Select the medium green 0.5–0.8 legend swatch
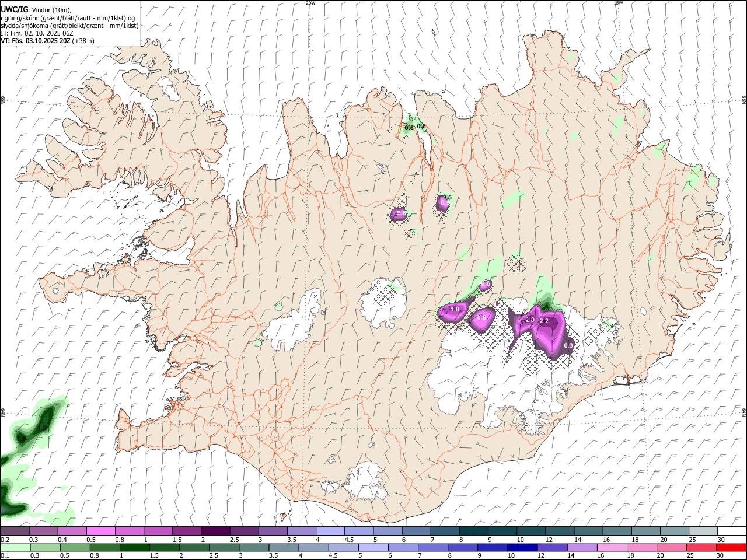 click(75, 547)
